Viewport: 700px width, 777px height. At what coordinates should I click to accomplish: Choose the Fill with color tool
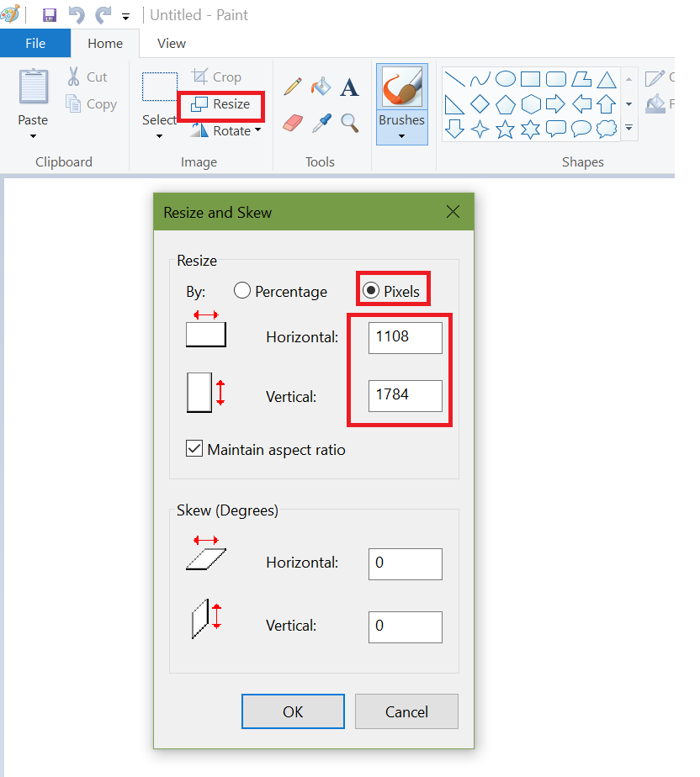(x=321, y=86)
